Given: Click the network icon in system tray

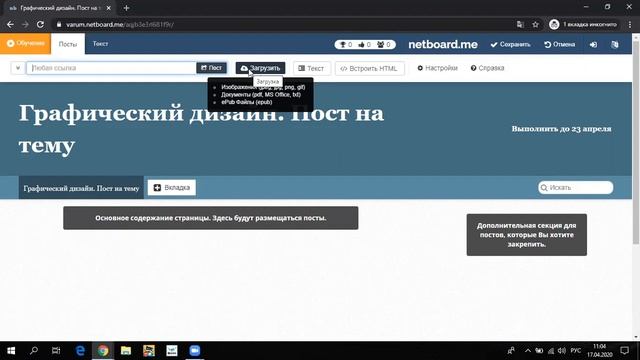Looking at the screenshot, I should 551,351.
